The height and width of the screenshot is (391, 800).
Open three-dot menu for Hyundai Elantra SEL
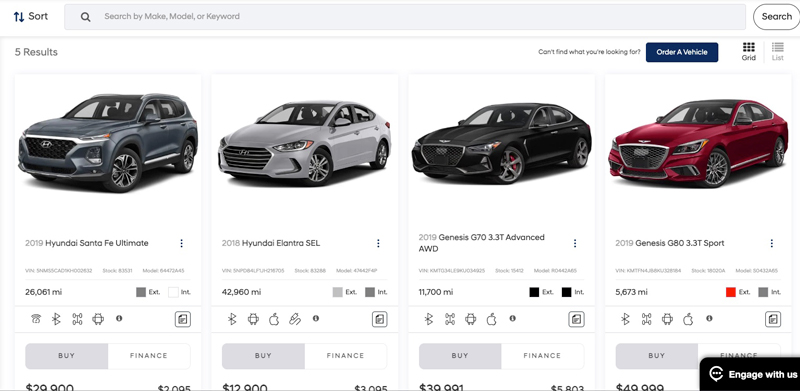378,243
